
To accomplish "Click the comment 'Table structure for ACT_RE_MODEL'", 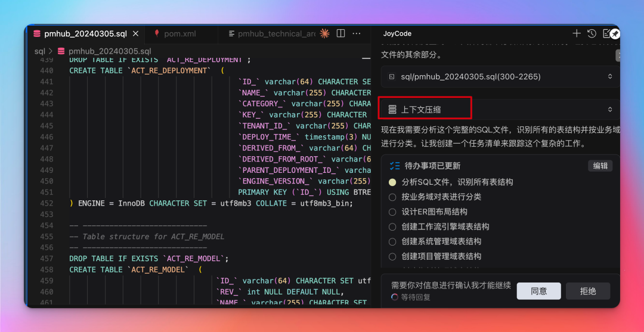I will tap(147, 237).
